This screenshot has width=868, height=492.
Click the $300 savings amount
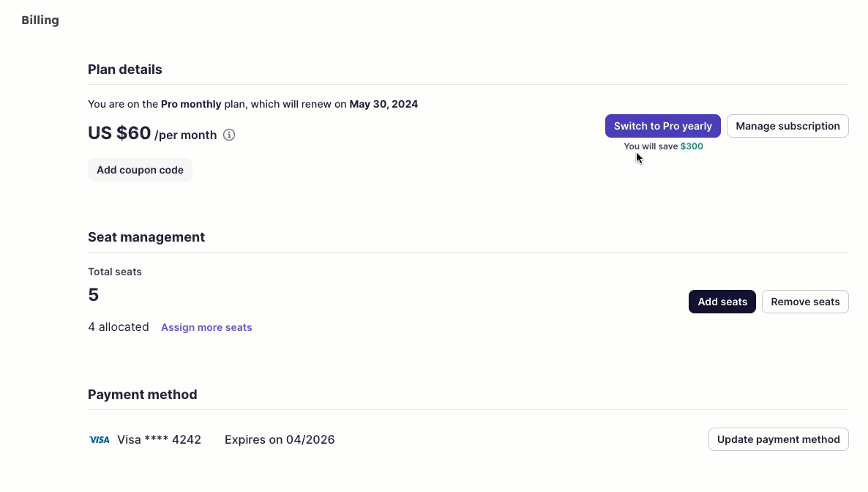coord(692,146)
